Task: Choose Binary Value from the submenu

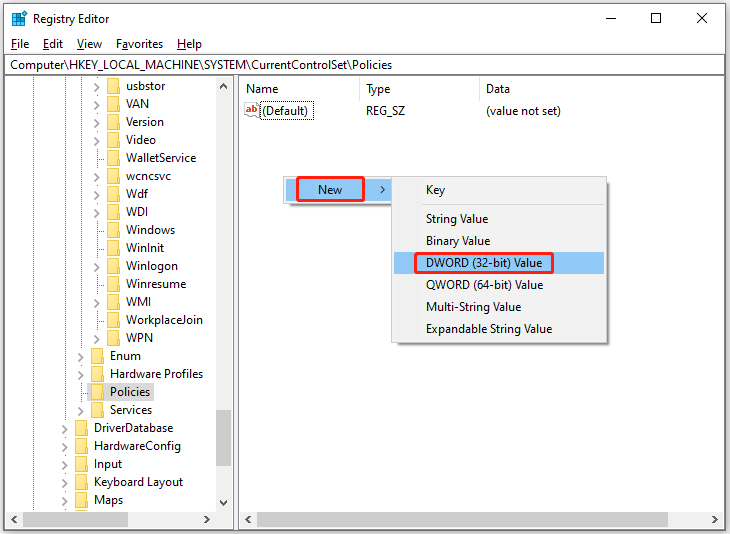Action: click(499, 241)
